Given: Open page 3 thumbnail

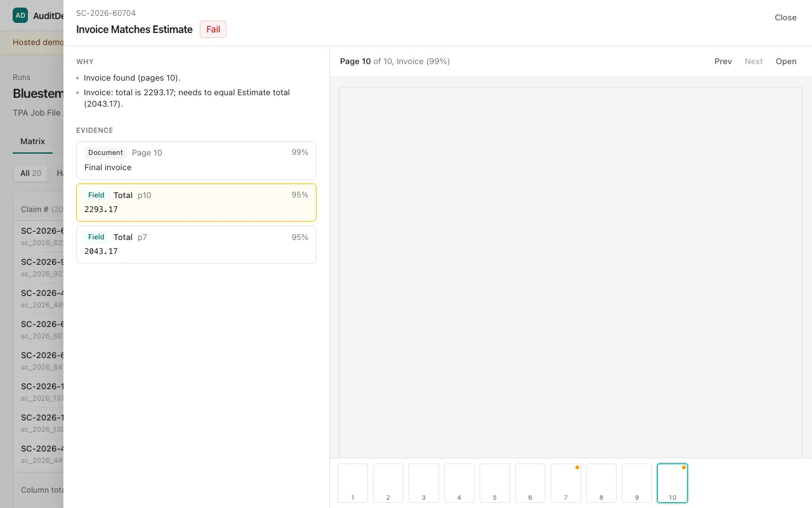Looking at the screenshot, I should 424,483.
